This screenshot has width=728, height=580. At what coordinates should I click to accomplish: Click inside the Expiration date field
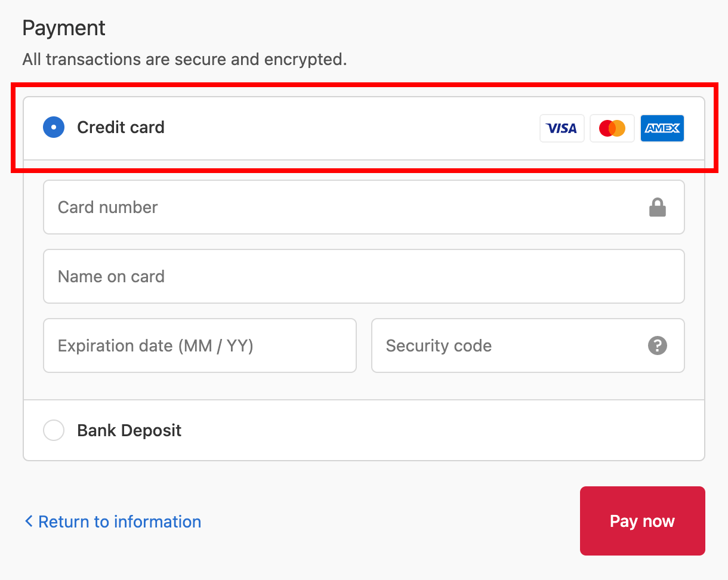point(199,345)
